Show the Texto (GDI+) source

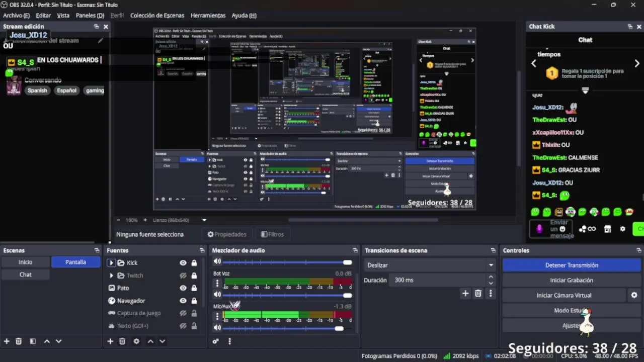(x=183, y=326)
